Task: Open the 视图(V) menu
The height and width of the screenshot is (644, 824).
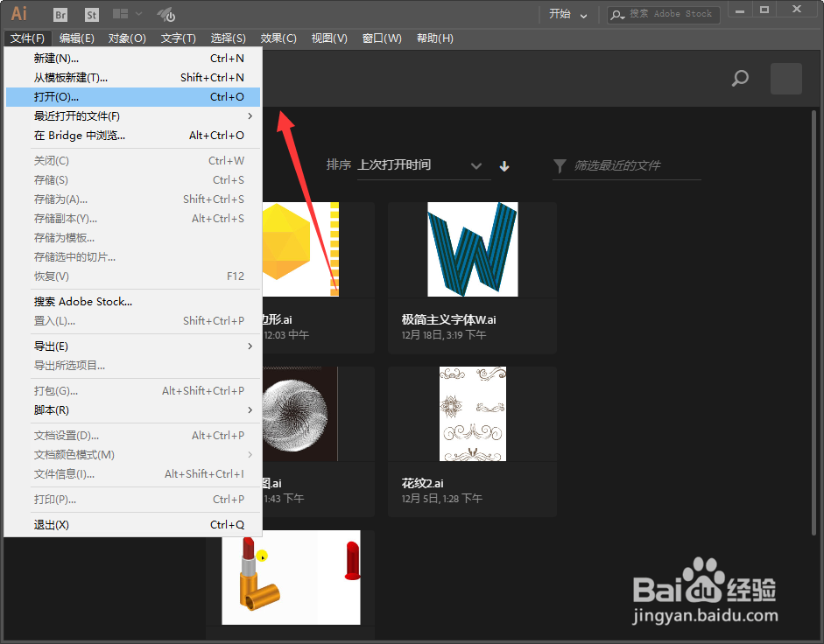Action: (329, 38)
